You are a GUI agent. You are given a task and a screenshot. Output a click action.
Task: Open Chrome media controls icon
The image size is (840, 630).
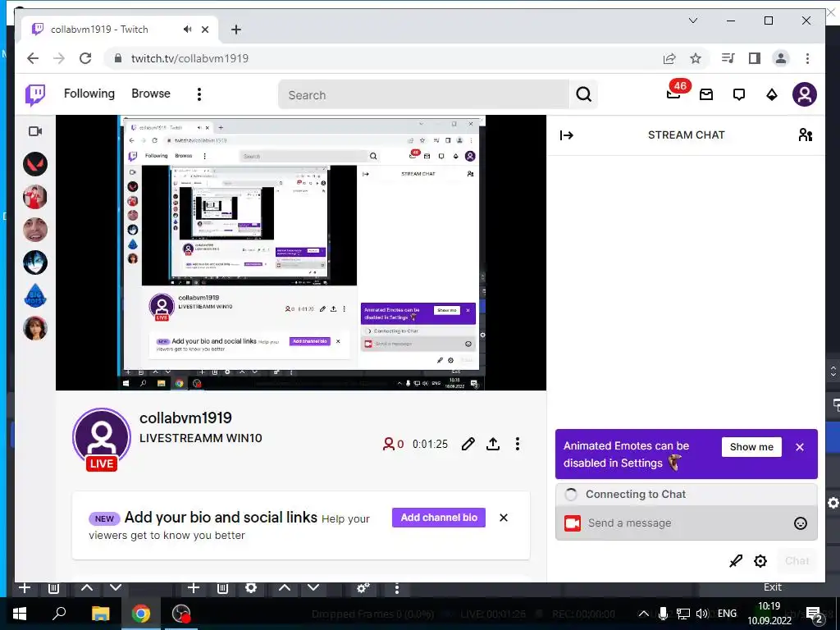pos(728,58)
